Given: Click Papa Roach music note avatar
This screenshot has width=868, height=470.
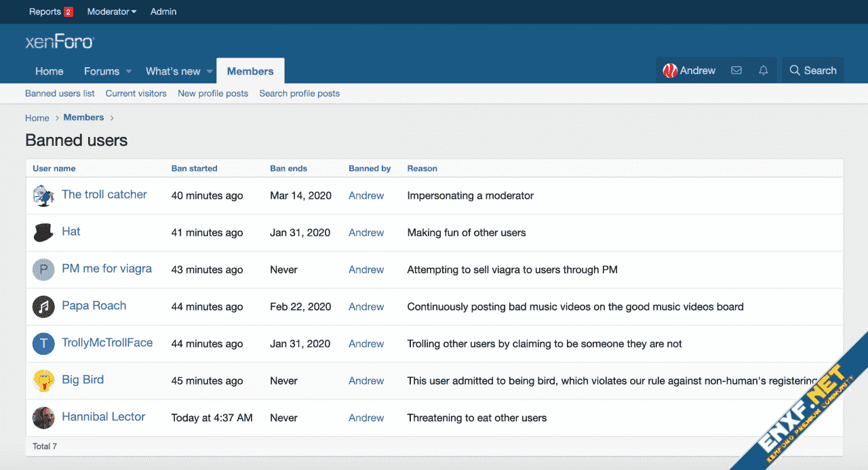Looking at the screenshot, I should tap(43, 307).
